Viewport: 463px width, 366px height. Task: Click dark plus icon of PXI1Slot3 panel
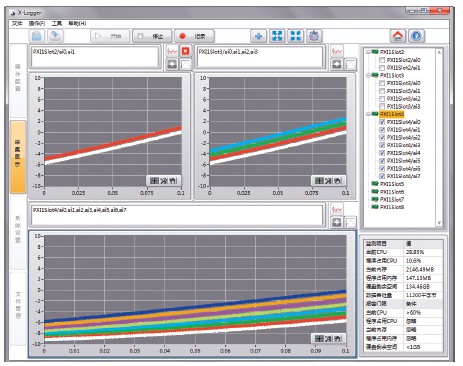point(337,64)
